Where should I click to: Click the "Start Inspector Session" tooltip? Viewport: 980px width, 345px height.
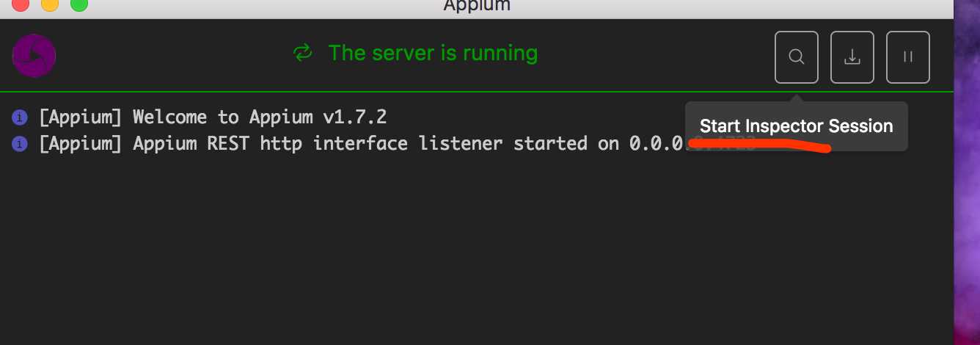point(796,126)
